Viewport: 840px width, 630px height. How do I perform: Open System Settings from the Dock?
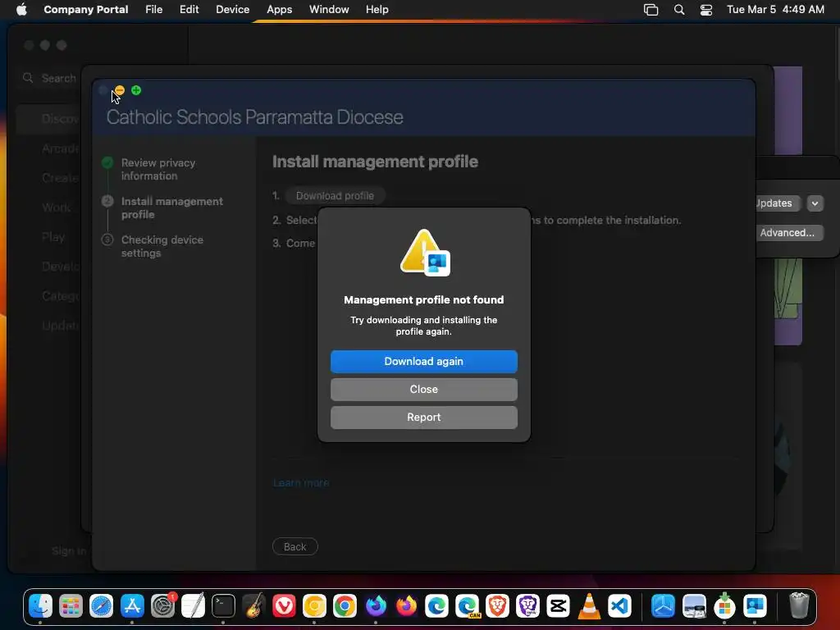point(162,606)
